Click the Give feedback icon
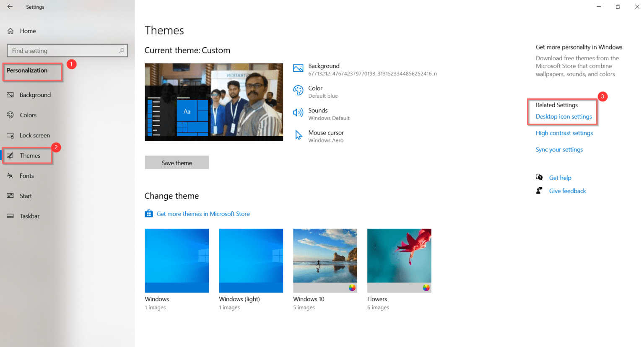The image size is (644, 347). pos(540,190)
